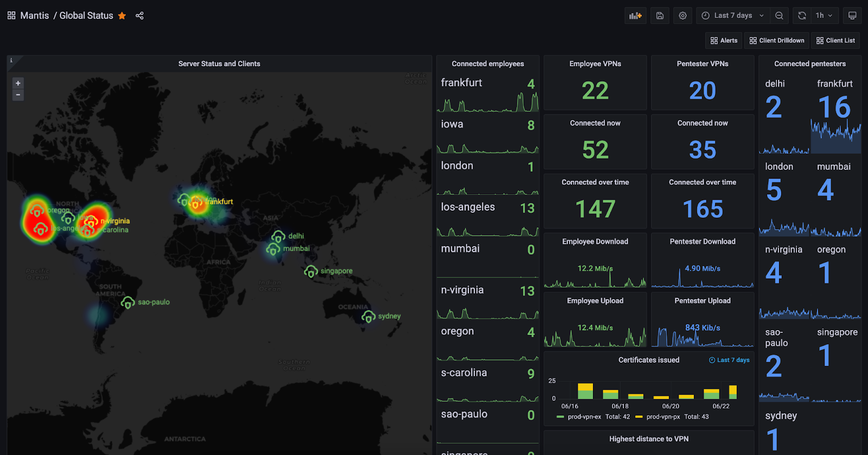Viewport: 868px width, 455px height.
Task: Open Connected pentesters panel title menu
Action: coord(810,64)
